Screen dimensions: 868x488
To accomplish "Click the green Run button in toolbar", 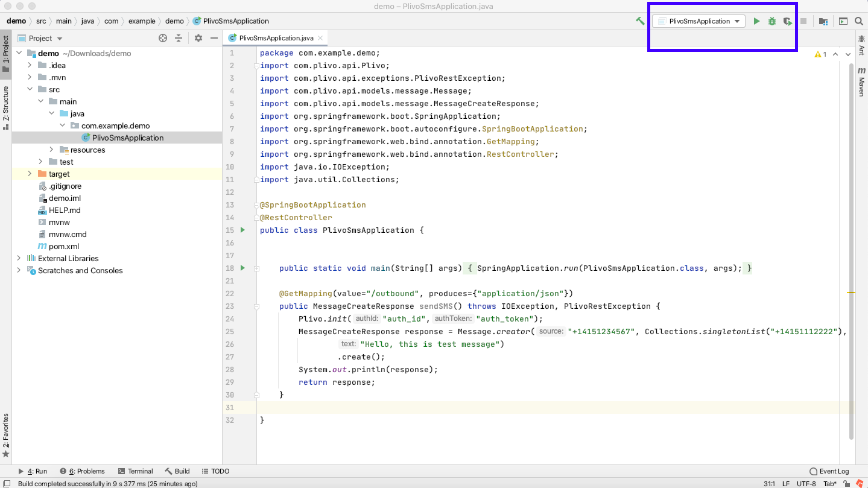I will 756,21.
